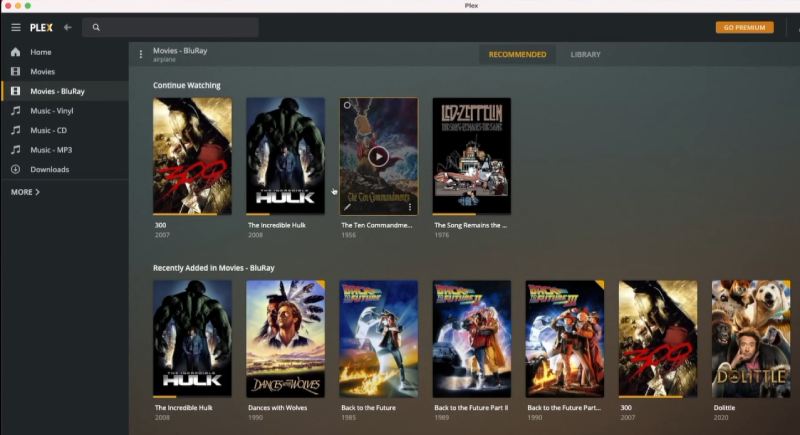Switch to the Library tab
This screenshot has width=800, height=435.
(585, 55)
